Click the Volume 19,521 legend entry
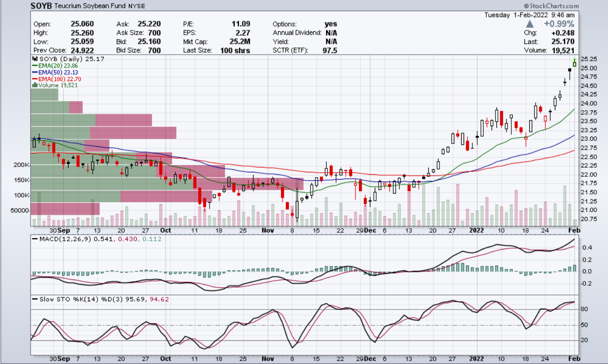Image resolution: width=608 pixels, height=364 pixels. coord(58,85)
